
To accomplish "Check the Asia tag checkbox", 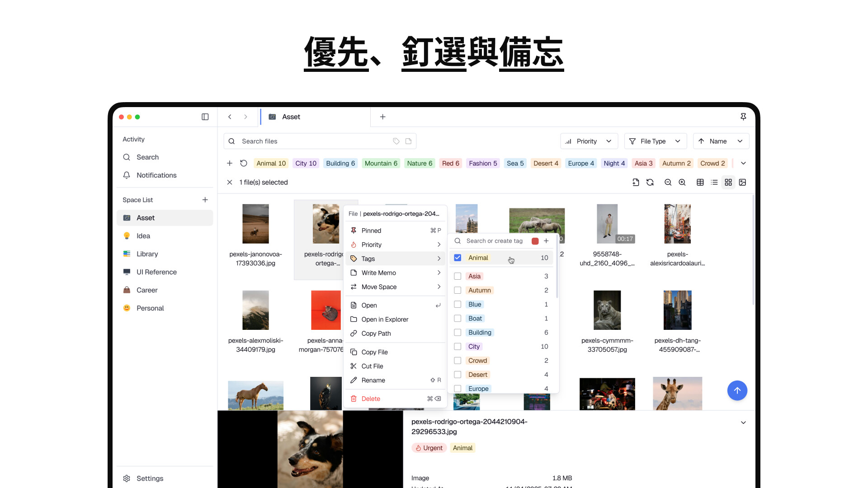I will coord(458,277).
